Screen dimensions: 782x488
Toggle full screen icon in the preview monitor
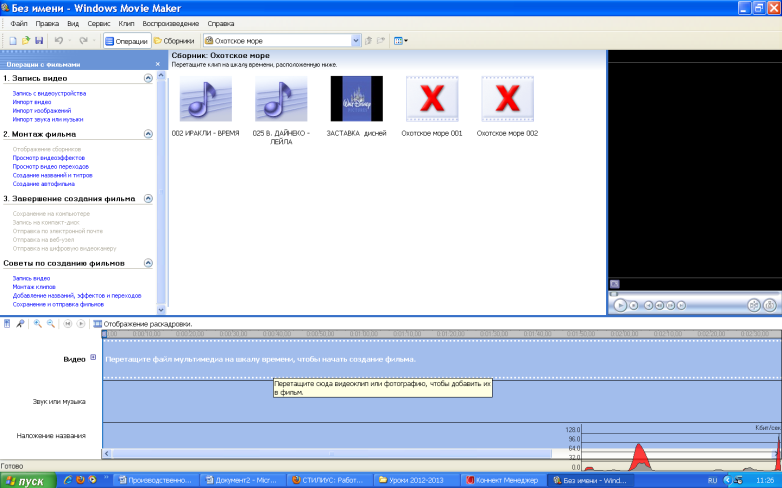tap(614, 284)
